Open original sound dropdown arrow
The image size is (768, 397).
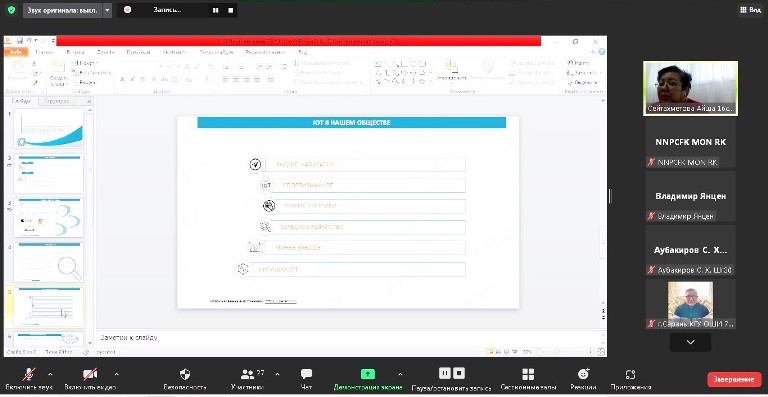tap(107, 10)
